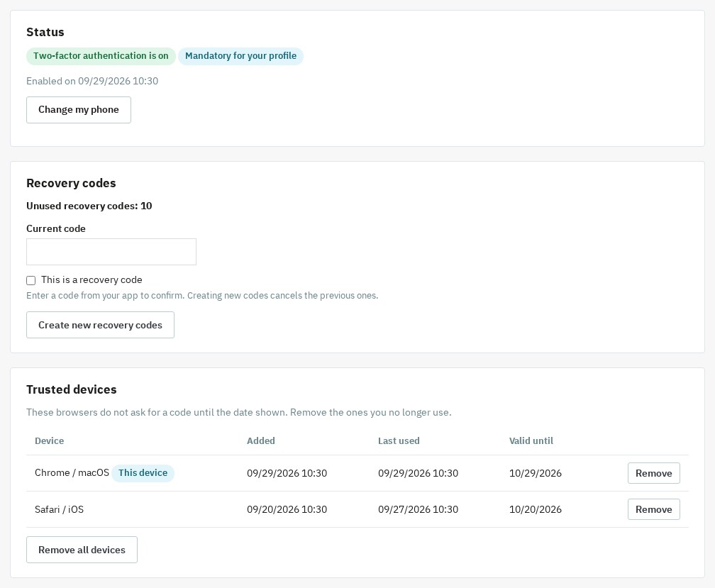Select the 'Mandatory for your profile' badge
Screen dimensions: 715x588
(x=240, y=56)
